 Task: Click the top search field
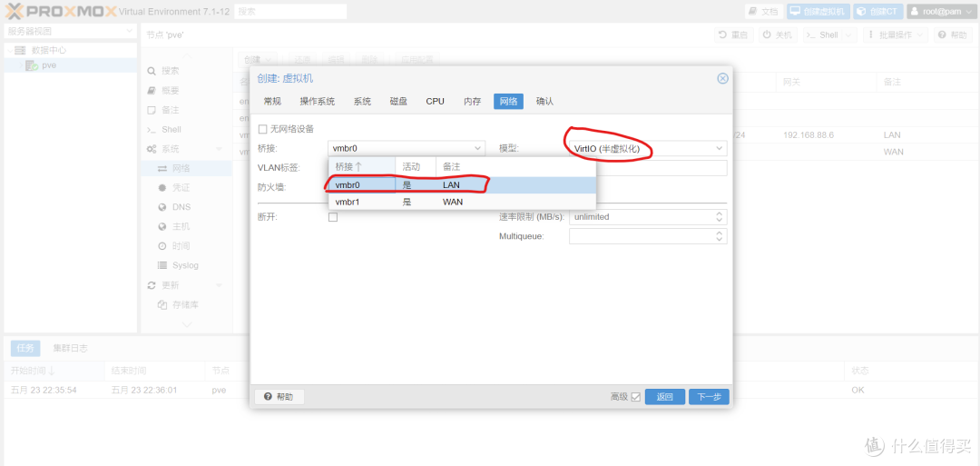coord(290,11)
